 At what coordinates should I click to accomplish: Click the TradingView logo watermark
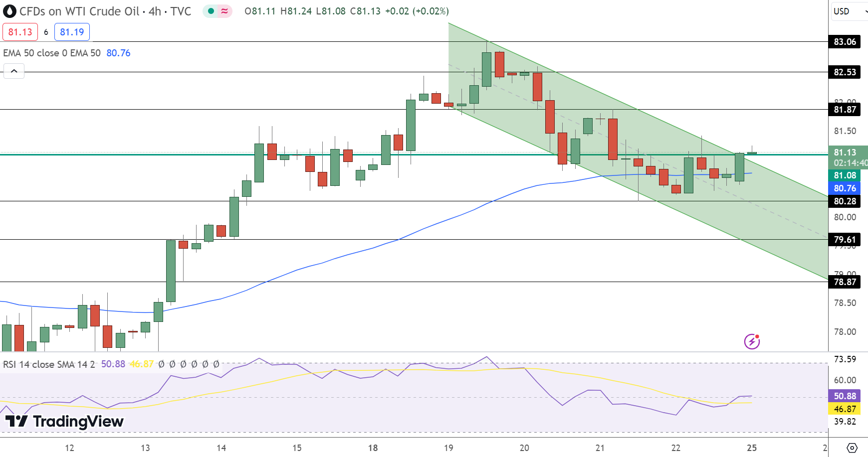pyautogui.click(x=65, y=421)
